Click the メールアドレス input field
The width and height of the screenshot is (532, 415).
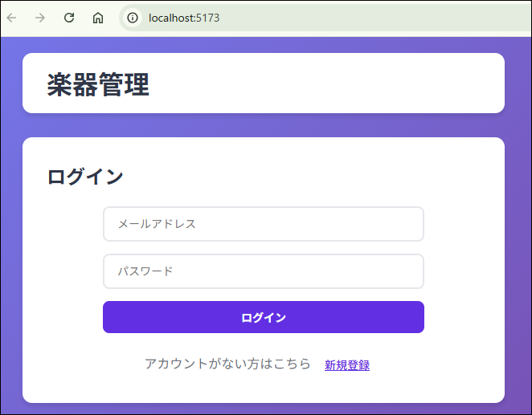point(264,224)
